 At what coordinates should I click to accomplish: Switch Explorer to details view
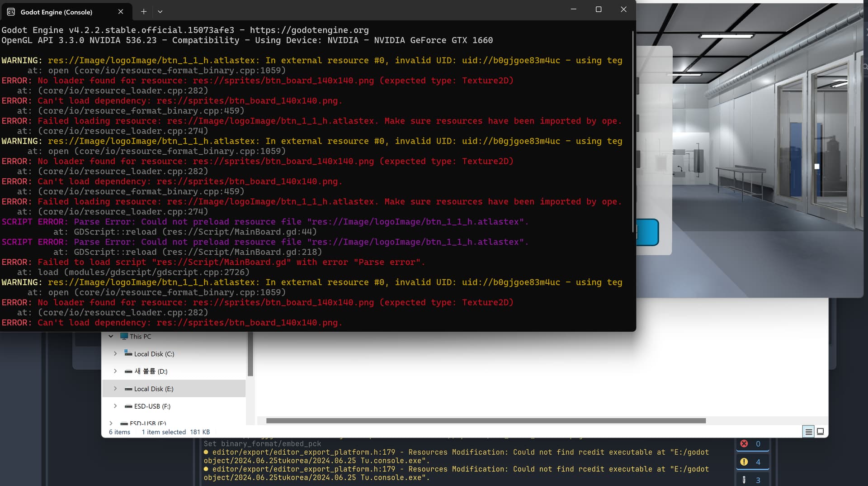pos(808,432)
